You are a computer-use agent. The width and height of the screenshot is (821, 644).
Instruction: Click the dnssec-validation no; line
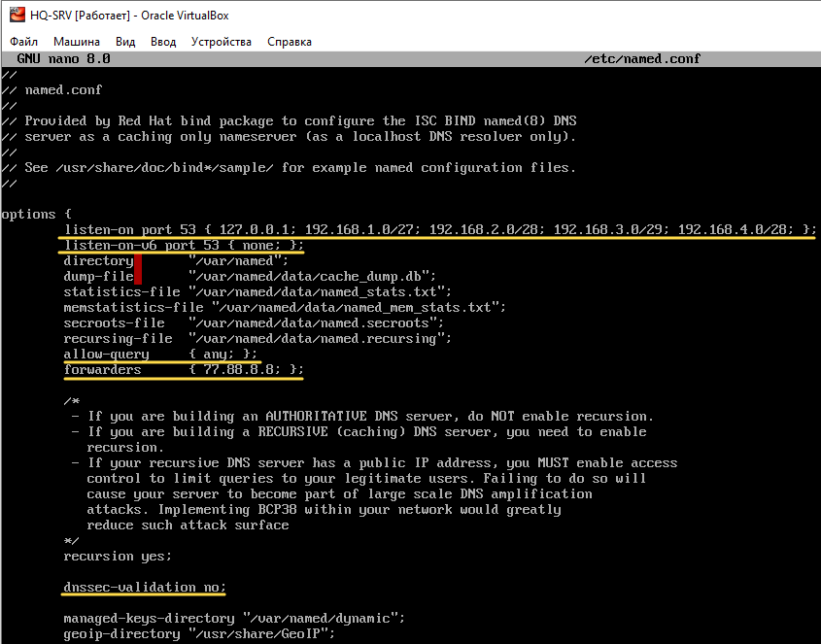pyautogui.click(x=145, y=587)
